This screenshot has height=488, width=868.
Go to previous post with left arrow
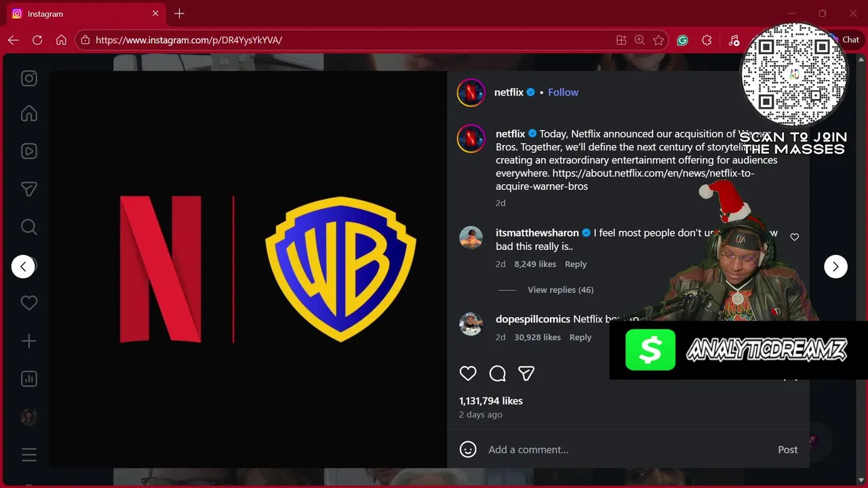[23, 266]
